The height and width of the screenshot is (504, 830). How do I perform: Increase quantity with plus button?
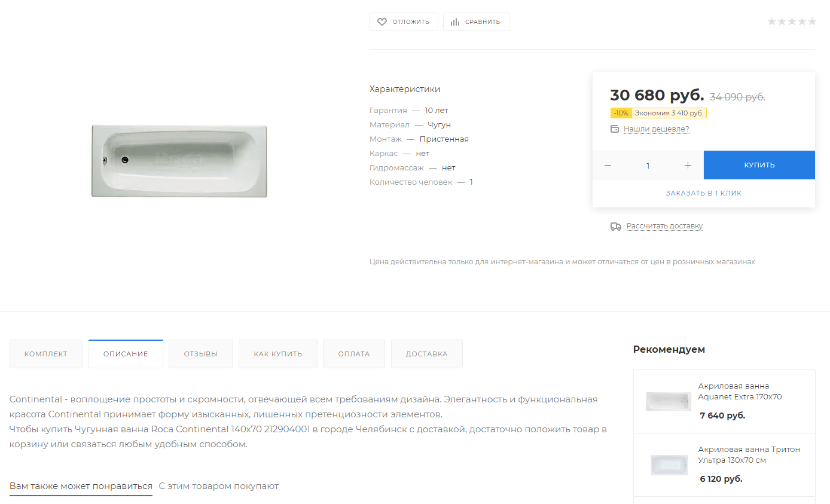[688, 166]
